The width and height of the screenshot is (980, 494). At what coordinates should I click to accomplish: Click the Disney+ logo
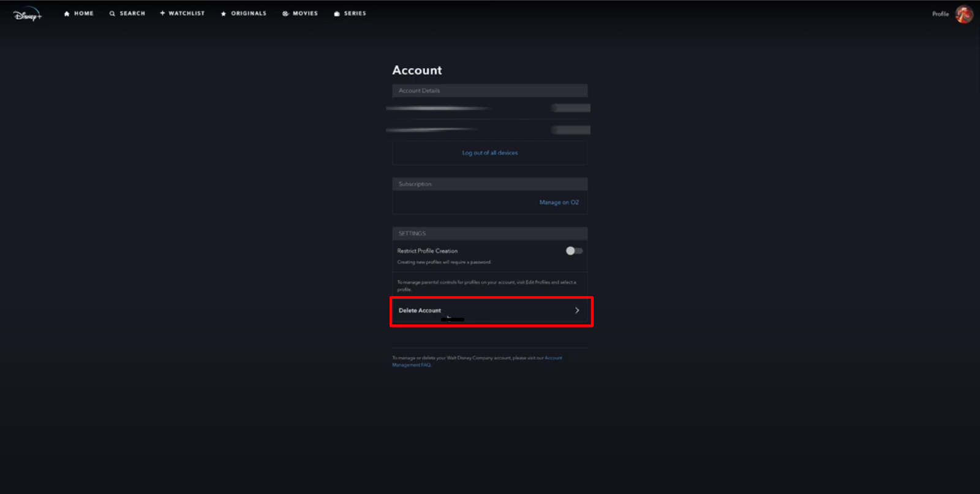[28, 14]
